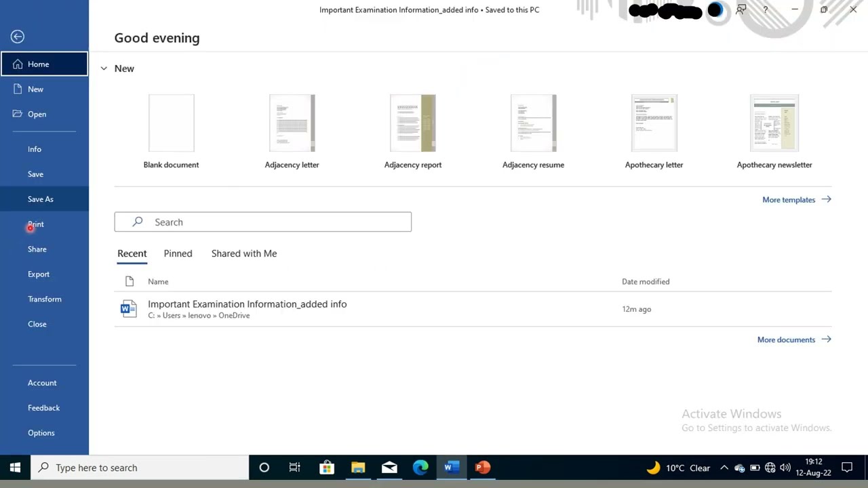Click the OneDrive cloud tray icon

coord(739,468)
